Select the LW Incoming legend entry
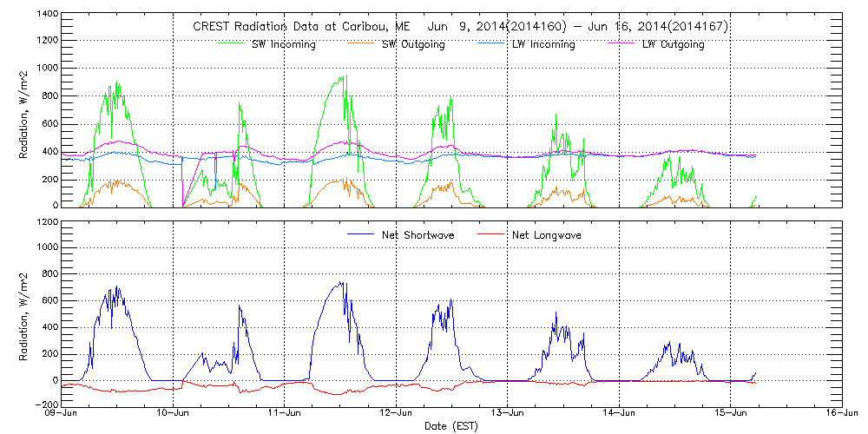This screenshot has width=868, height=434. coord(543,44)
